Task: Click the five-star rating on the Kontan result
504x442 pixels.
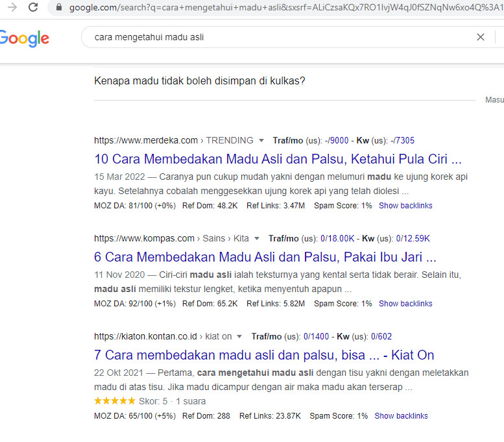Action: coord(115,401)
